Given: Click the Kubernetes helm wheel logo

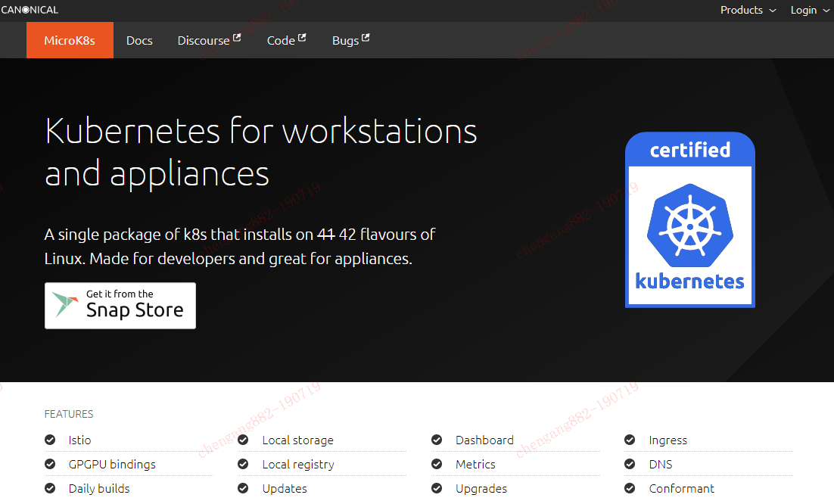Looking at the screenshot, I should [690, 226].
